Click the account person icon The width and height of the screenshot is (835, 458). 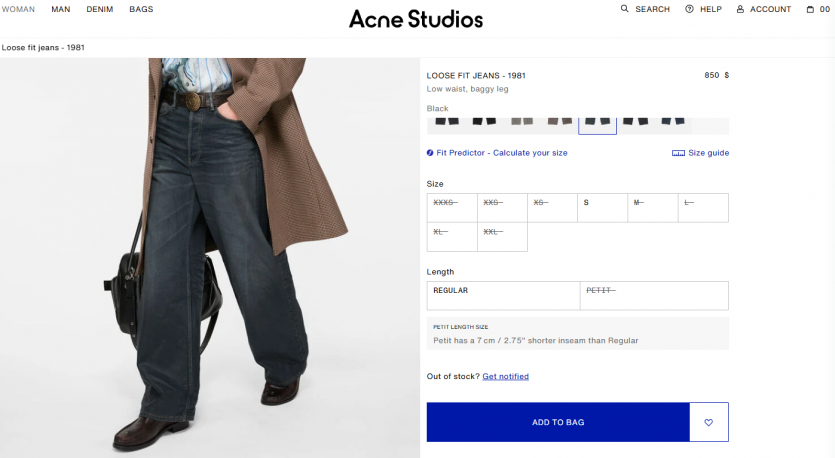point(740,9)
